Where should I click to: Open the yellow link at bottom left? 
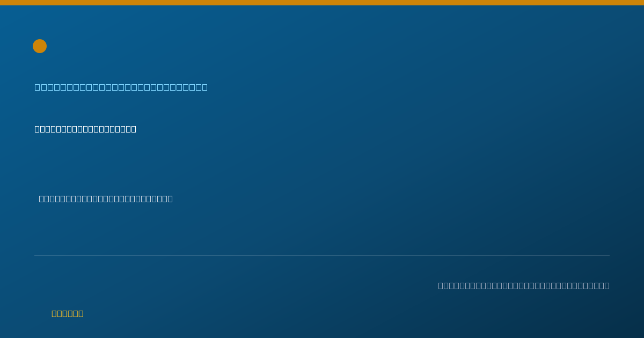(68, 313)
